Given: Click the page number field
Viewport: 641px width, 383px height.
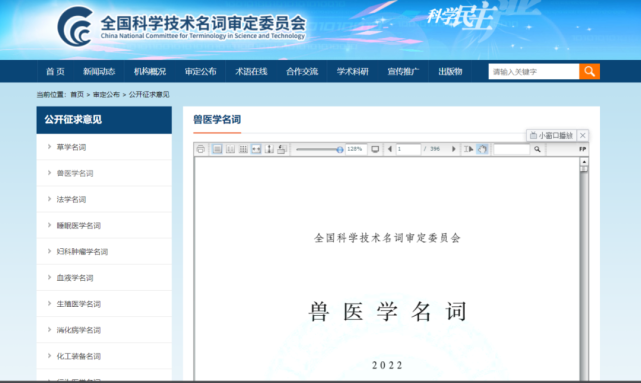Looking at the screenshot, I should coord(408,149).
